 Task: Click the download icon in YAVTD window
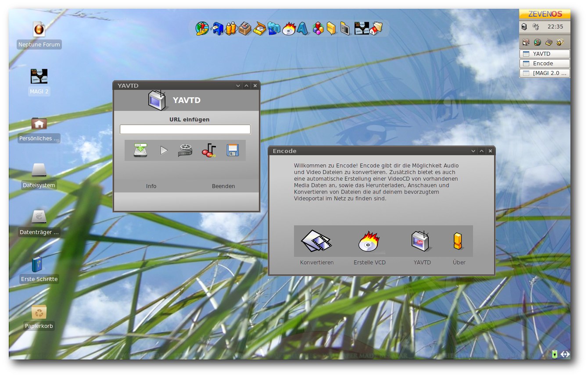click(x=140, y=150)
